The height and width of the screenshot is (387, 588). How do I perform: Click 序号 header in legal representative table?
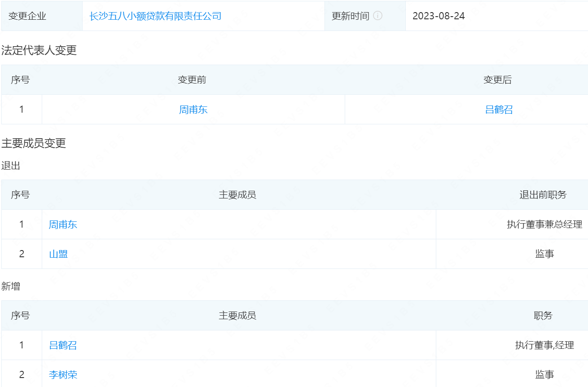[20, 80]
